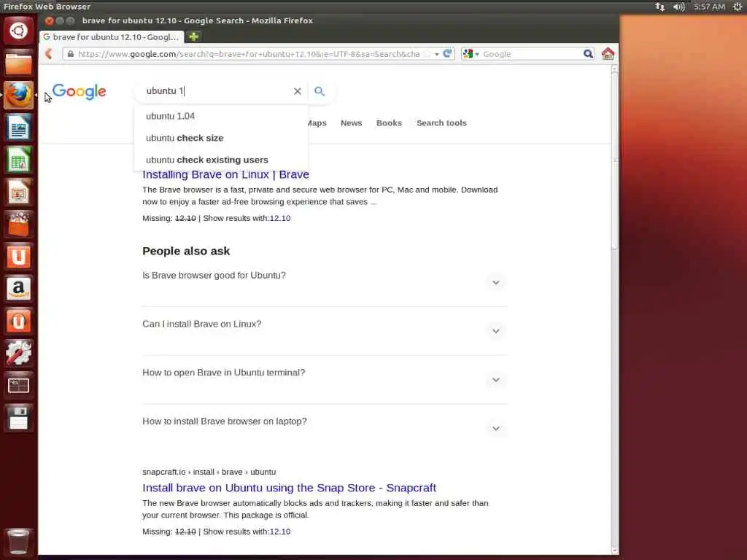The image size is (747, 560).
Task: Open 'Installing Brave on Linux | Brave' result
Action: tap(226, 175)
